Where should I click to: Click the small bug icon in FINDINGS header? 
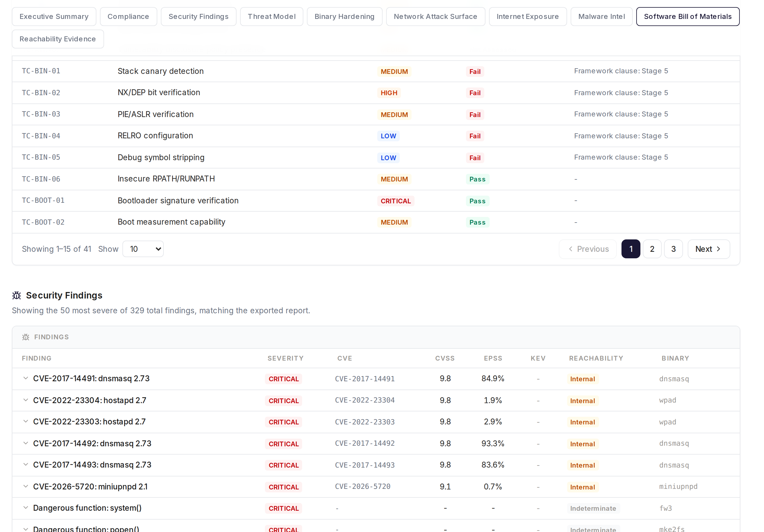click(26, 337)
